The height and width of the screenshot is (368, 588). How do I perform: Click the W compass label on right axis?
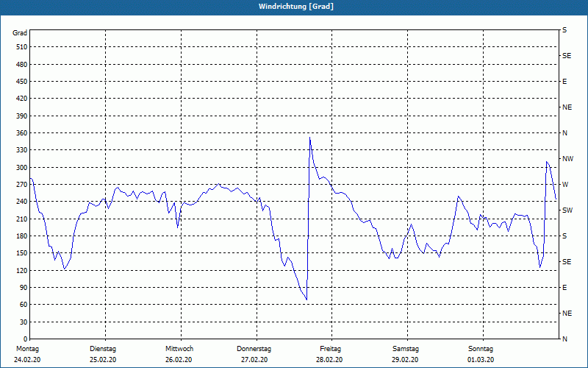click(565, 185)
